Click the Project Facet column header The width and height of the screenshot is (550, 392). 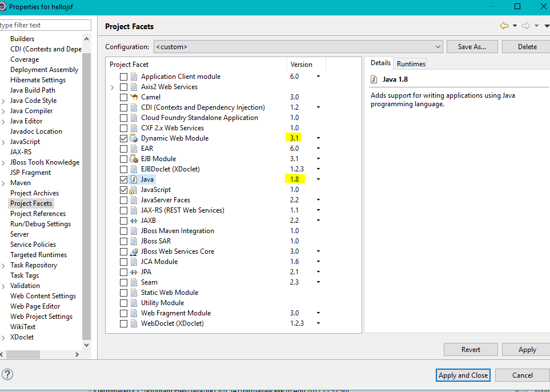pyautogui.click(x=196, y=65)
